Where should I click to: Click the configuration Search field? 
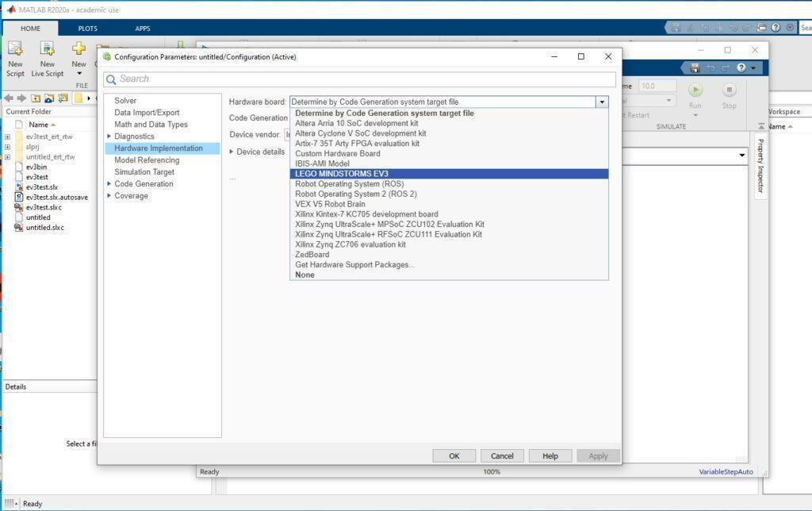[x=359, y=79]
